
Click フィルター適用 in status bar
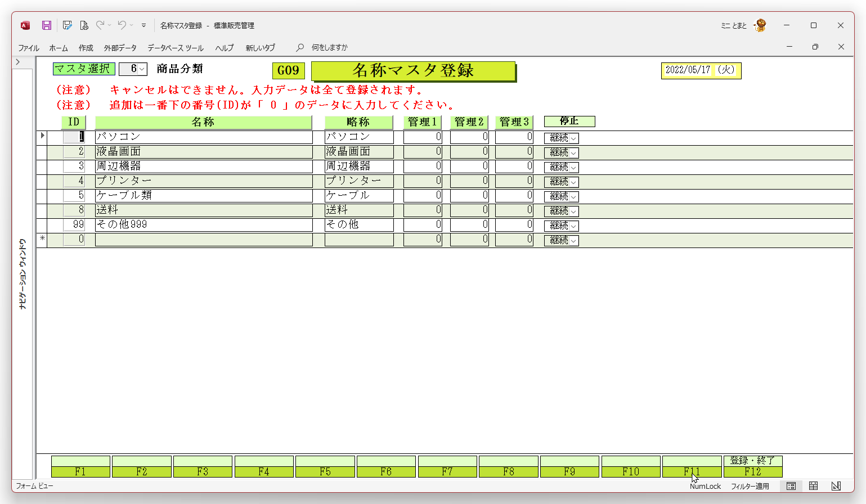pos(750,486)
